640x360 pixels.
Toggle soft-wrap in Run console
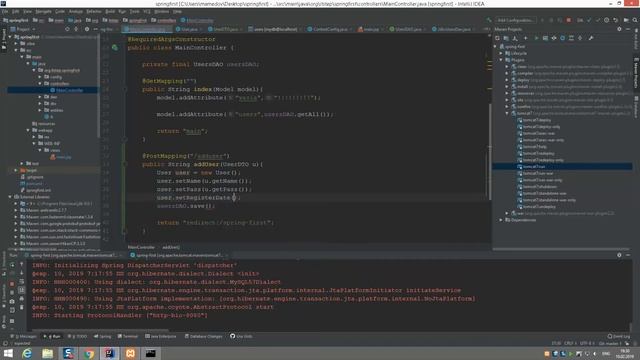[x=22, y=282]
